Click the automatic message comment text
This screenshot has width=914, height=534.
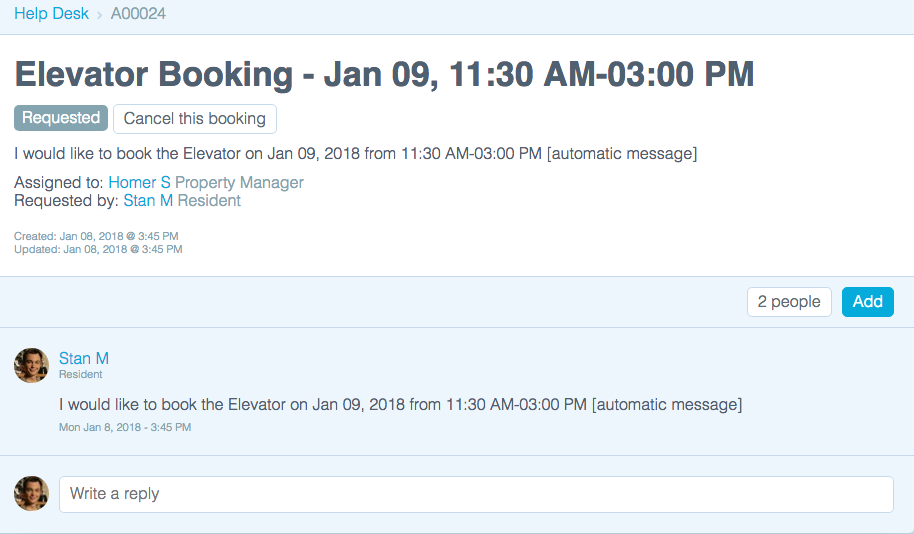point(400,405)
